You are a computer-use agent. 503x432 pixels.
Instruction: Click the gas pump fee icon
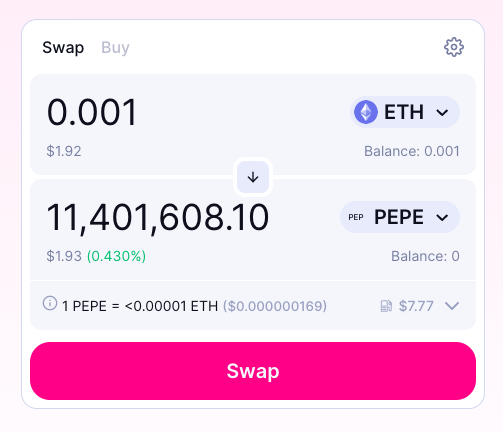(x=386, y=306)
